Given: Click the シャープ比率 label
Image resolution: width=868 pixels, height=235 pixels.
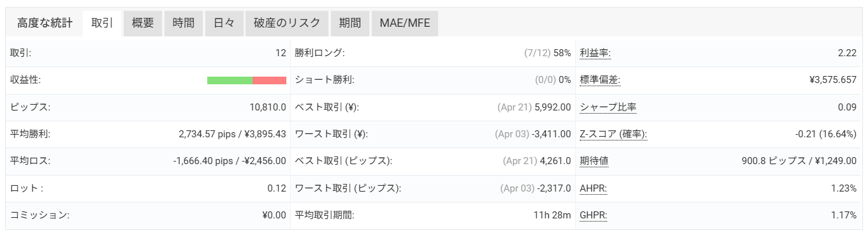Looking at the screenshot, I should click(608, 107).
